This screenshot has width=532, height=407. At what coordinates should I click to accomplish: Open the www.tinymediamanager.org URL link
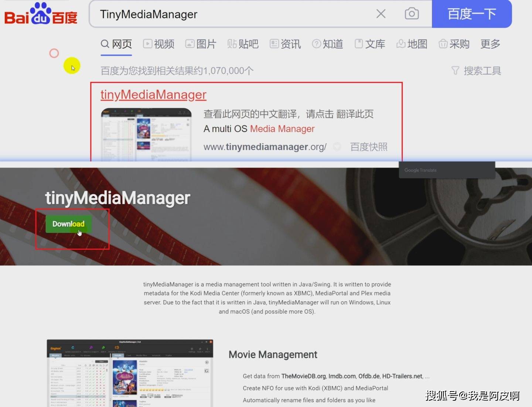pos(265,147)
